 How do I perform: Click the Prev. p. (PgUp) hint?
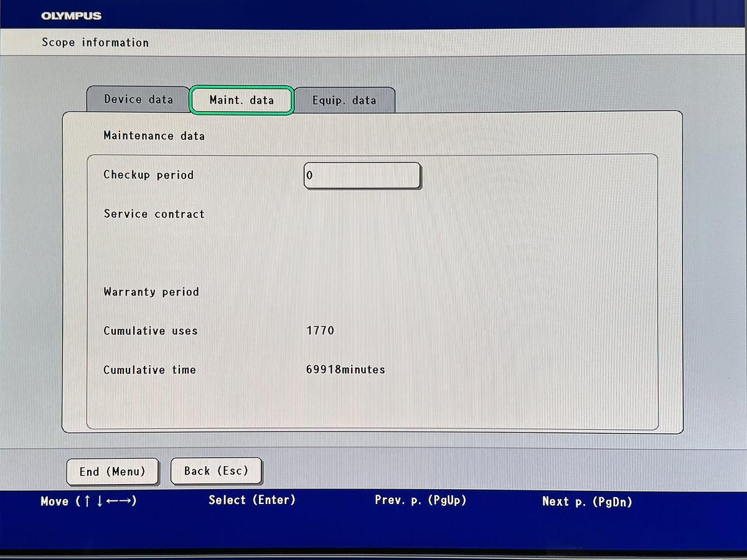420,500
